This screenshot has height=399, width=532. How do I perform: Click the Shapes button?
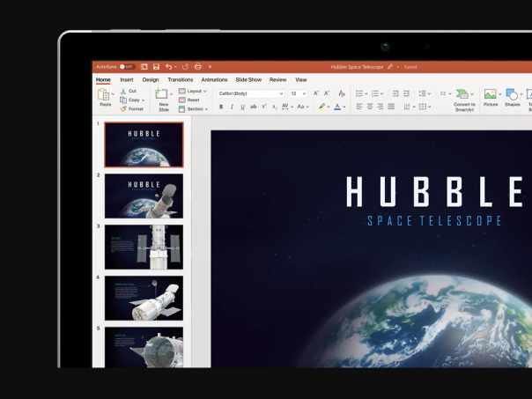513,98
